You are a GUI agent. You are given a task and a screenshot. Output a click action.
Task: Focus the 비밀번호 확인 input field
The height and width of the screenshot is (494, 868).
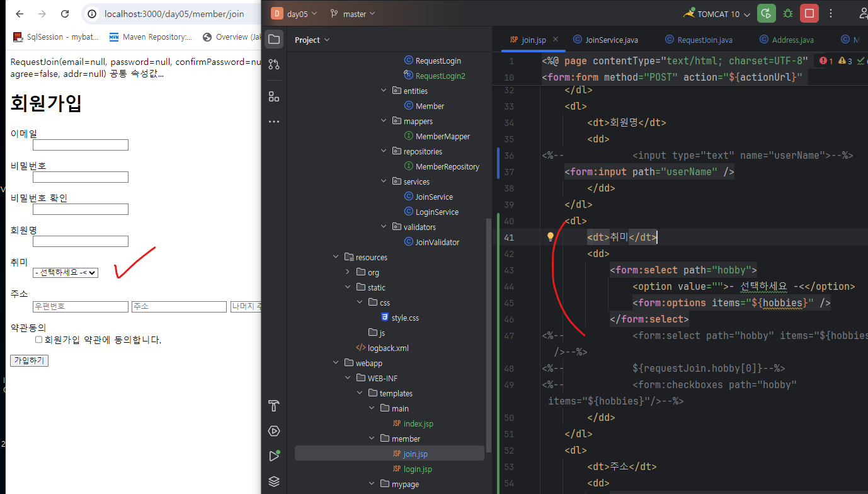(x=81, y=209)
